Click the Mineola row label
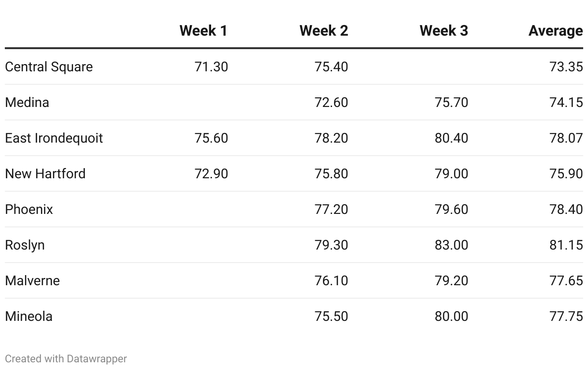The image size is (588, 370). tap(29, 316)
